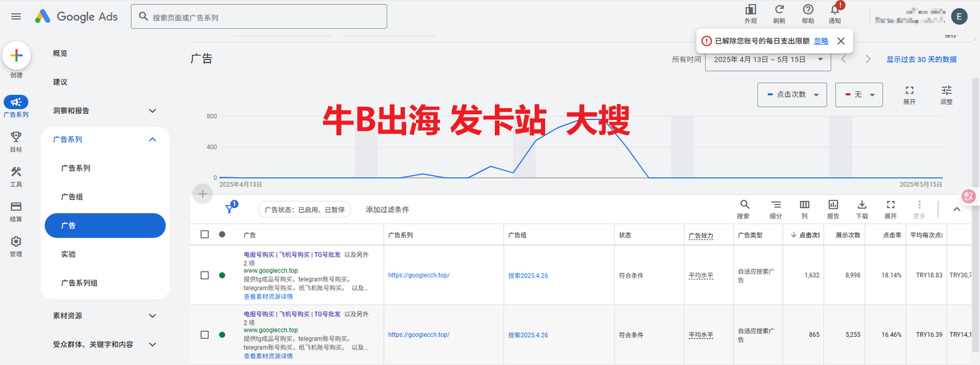Click the filter funnel icon
Screen dimensions: 980x365
(230, 208)
